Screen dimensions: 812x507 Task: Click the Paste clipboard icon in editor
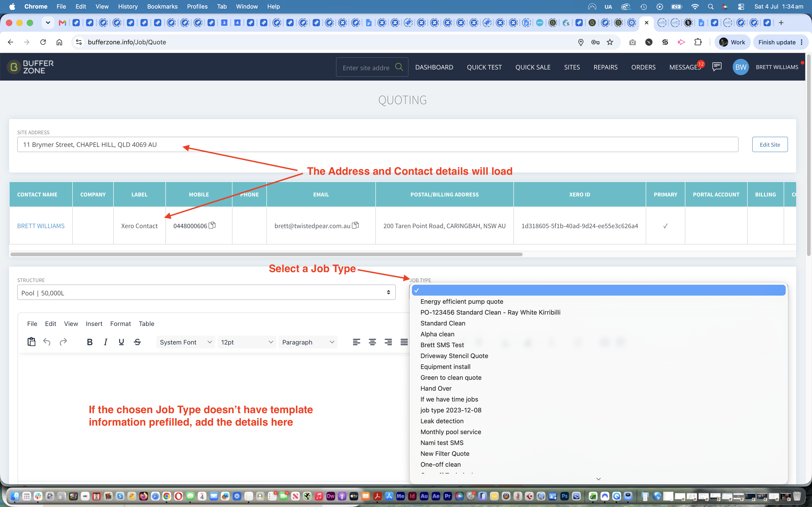click(x=31, y=342)
